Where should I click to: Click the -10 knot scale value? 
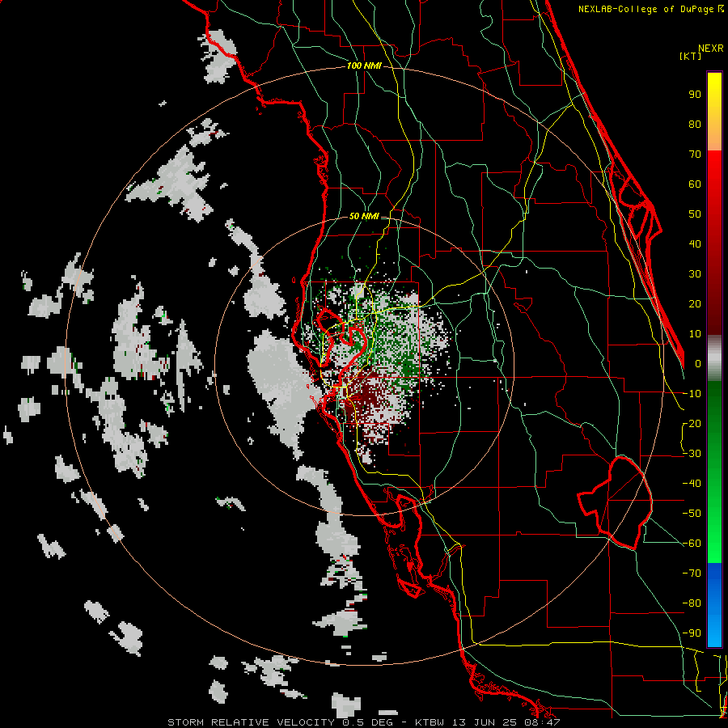coord(692,394)
